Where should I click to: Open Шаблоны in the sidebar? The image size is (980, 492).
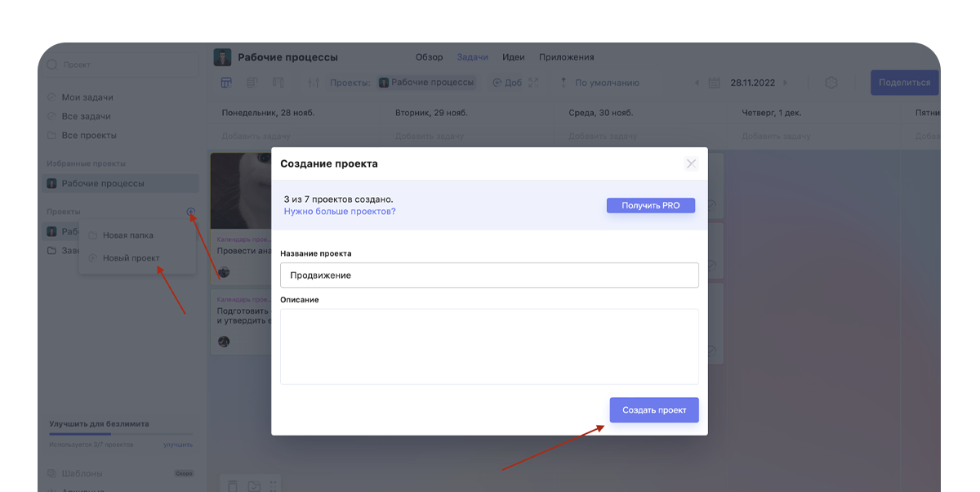click(82, 473)
